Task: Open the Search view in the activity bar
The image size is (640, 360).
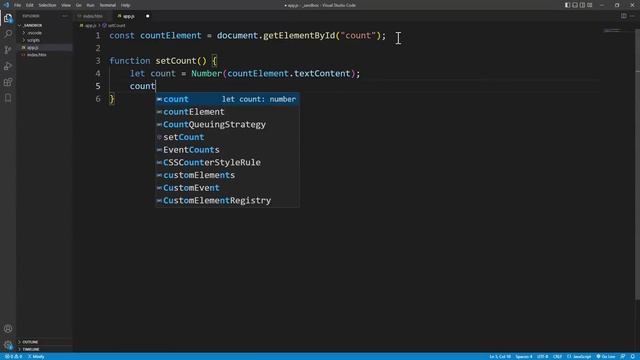Action: 8,34
